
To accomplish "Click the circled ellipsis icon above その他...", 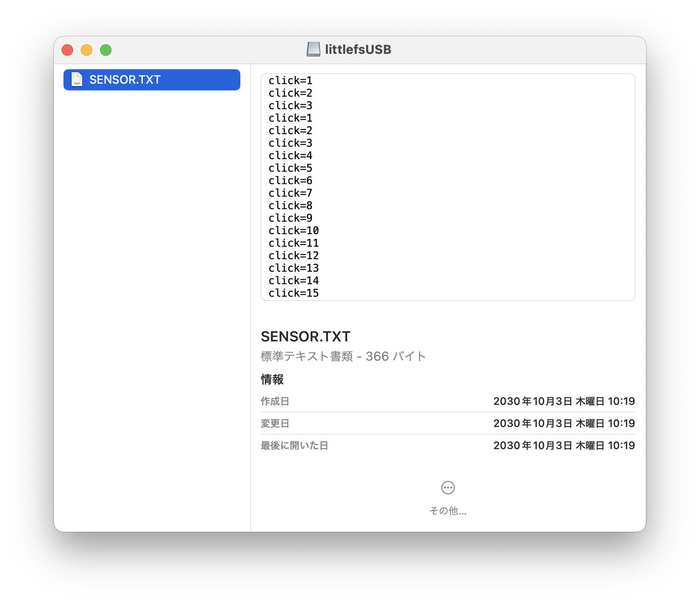I will (x=448, y=487).
